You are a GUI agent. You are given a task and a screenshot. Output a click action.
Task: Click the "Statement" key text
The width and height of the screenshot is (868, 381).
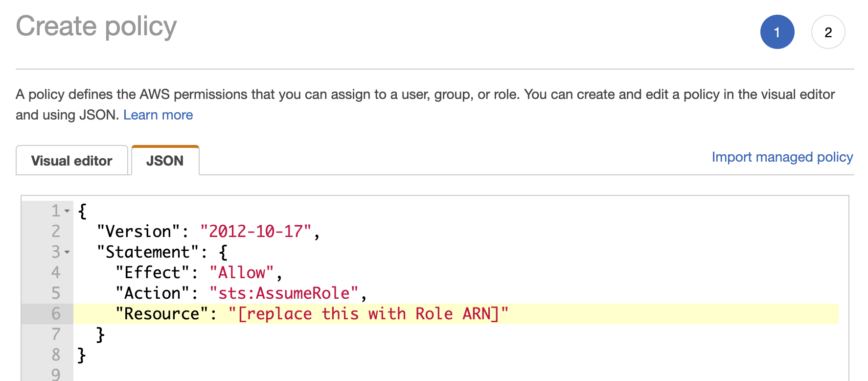[148, 252]
